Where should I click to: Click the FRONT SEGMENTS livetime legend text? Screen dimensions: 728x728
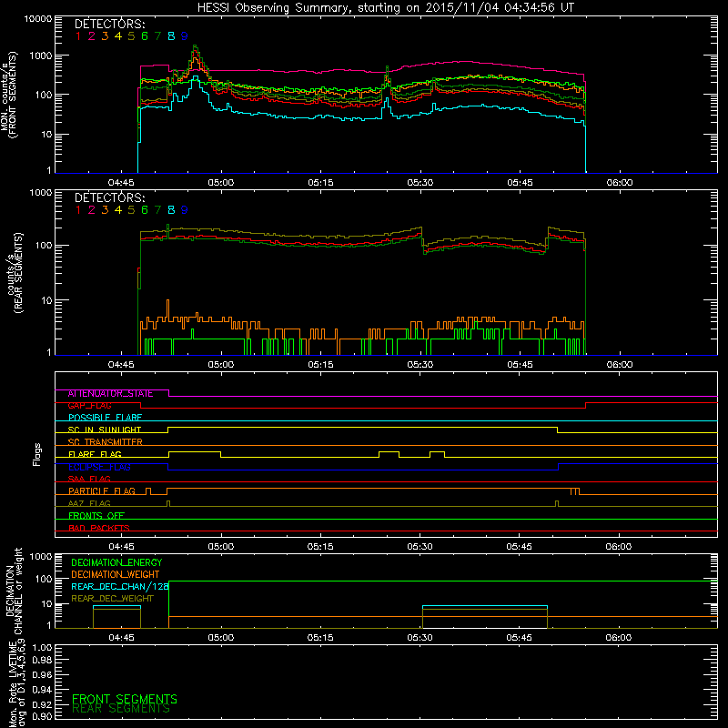[125, 699]
